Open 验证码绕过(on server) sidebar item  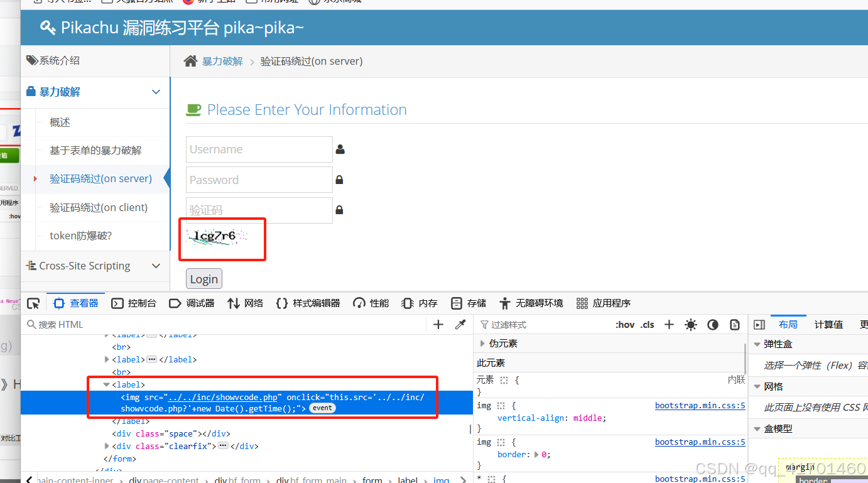point(101,179)
